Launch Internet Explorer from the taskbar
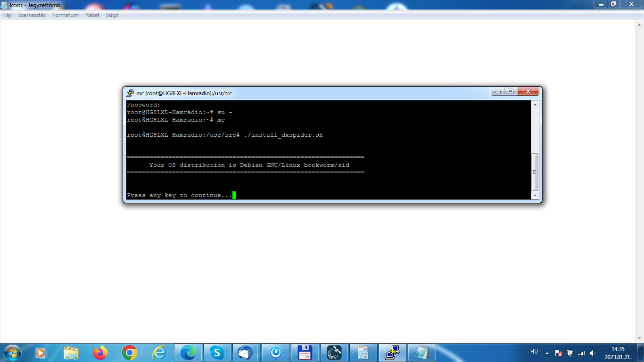The image size is (644, 362). [x=159, y=352]
